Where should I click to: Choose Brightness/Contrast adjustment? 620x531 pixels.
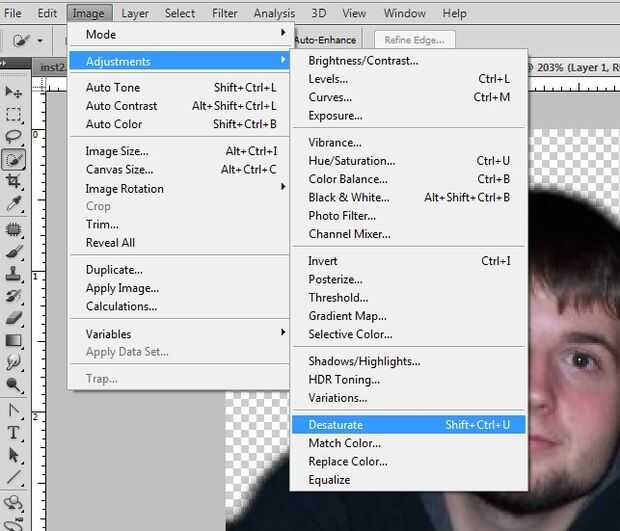pos(408,60)
